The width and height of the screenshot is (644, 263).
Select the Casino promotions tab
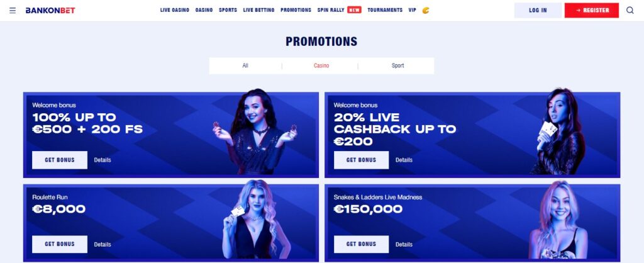[321, 65]
